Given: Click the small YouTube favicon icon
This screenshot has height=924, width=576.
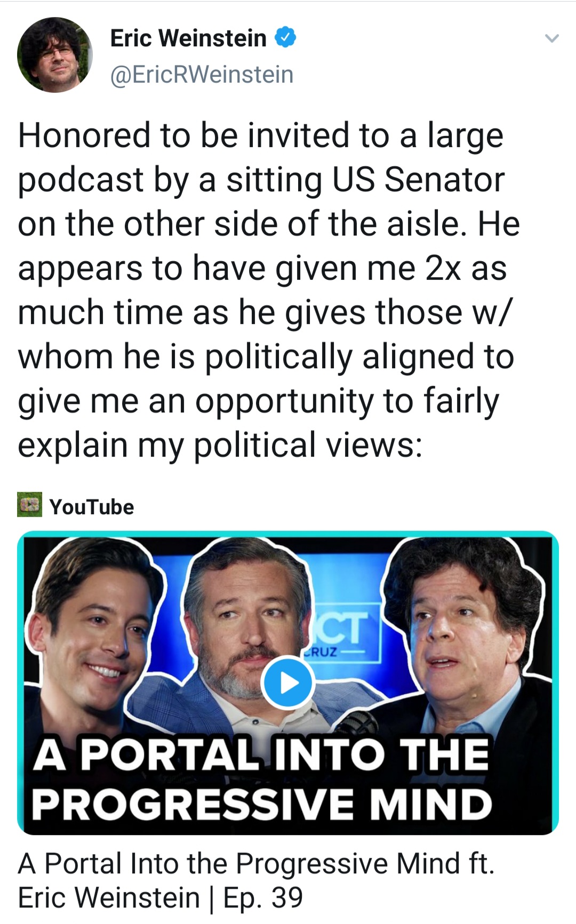Looking at the screenshot, I should tap(30, 505).
